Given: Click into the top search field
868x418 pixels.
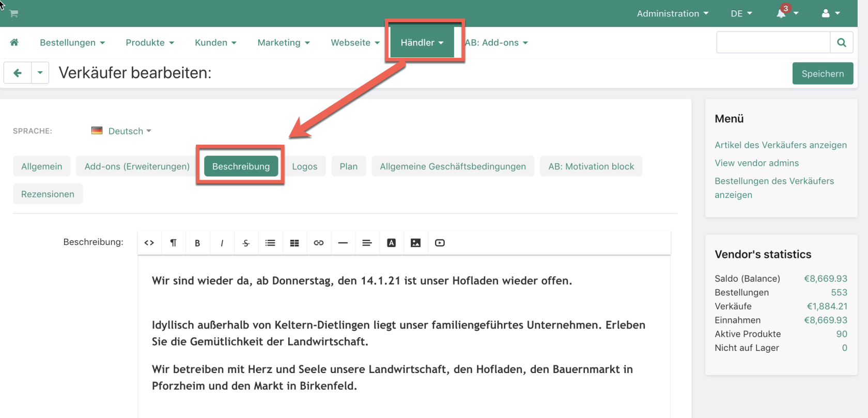Looking at the screenshot, I should point(773,42).
